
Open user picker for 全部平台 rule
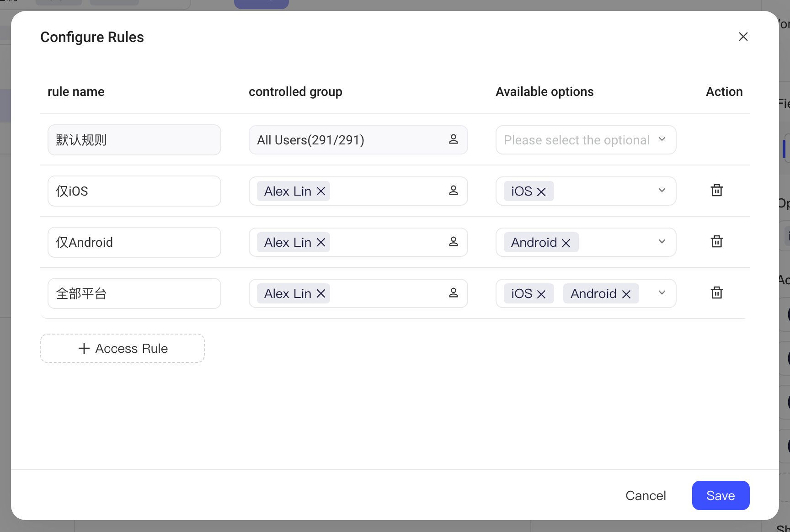click(454, 293)
